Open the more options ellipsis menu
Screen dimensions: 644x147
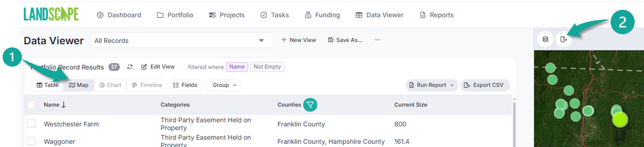377,40
